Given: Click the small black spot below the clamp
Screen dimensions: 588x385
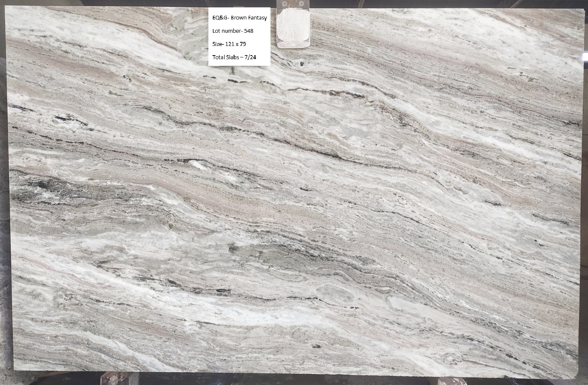Looking at the screenshot, I should pos(302,64).
